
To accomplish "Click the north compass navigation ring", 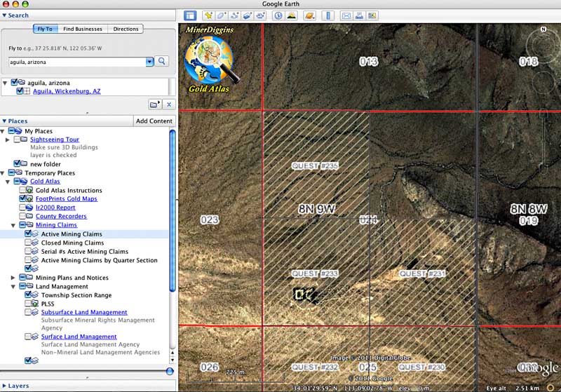I will pos(543,46).
